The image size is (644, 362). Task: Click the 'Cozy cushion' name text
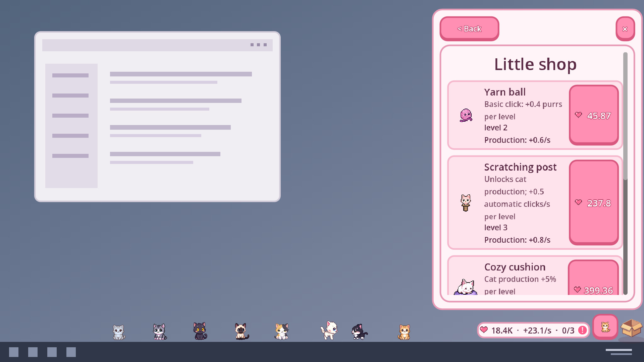(515, 267)
